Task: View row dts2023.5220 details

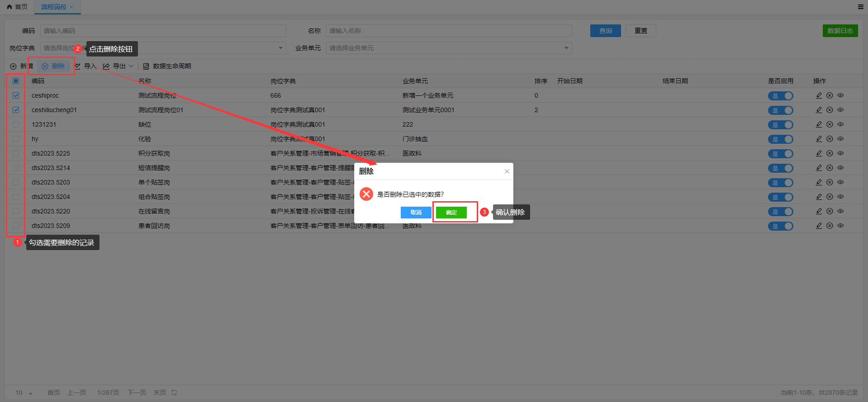Action: (840, 211)
